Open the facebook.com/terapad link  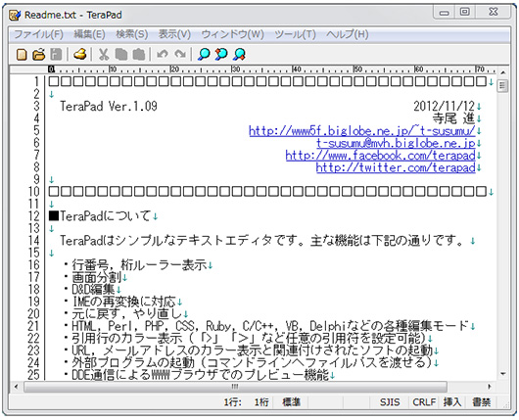click(x=380, y=156)
